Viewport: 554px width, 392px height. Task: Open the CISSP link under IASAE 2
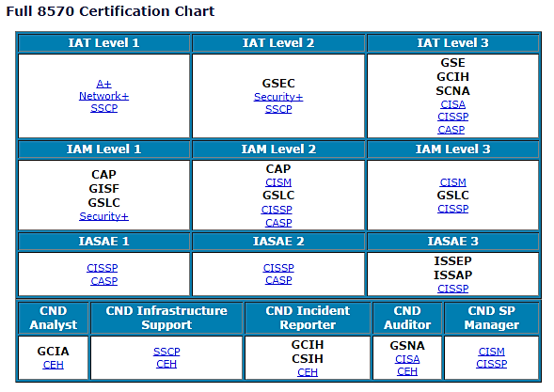pos(278,268)
